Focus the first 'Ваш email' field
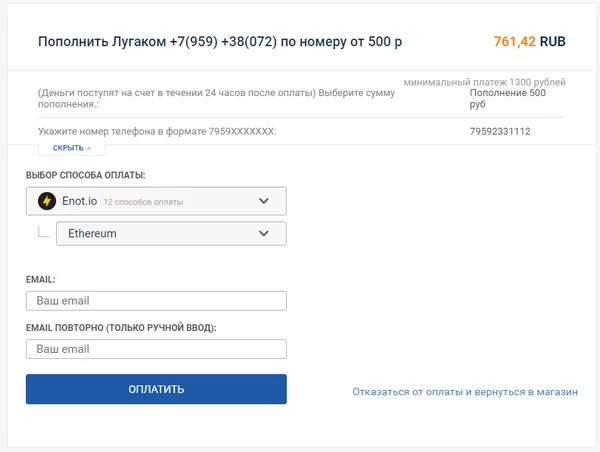600x452 pixels. [156, 301]
